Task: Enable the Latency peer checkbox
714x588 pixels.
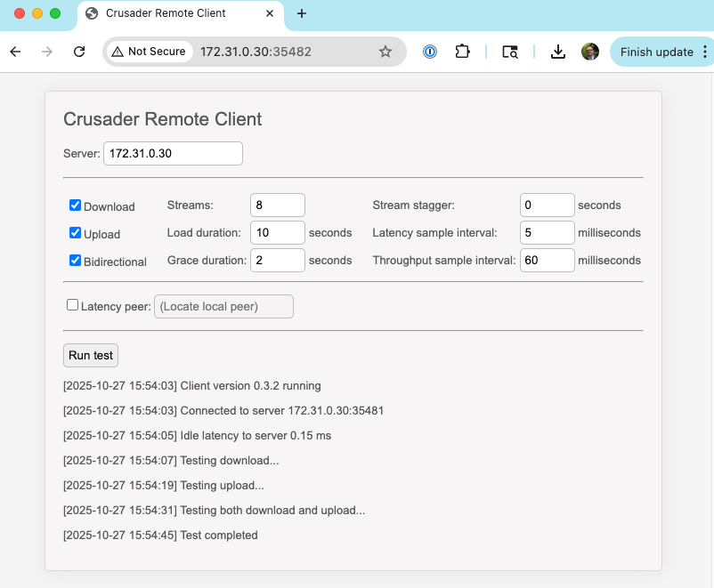Action: (x=73, y=305)
